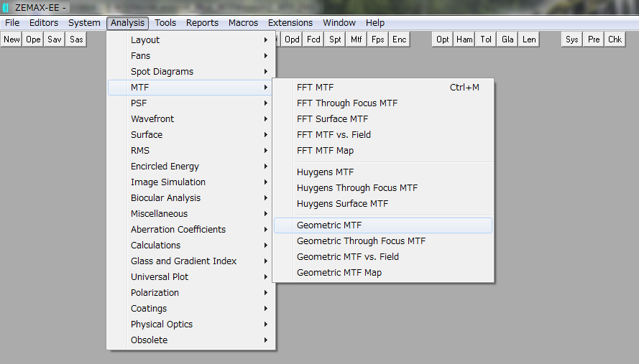Screen dimensions: 639x364
Task: Choose Geometric MTF vs. Field
Action: tap(383, 257)
